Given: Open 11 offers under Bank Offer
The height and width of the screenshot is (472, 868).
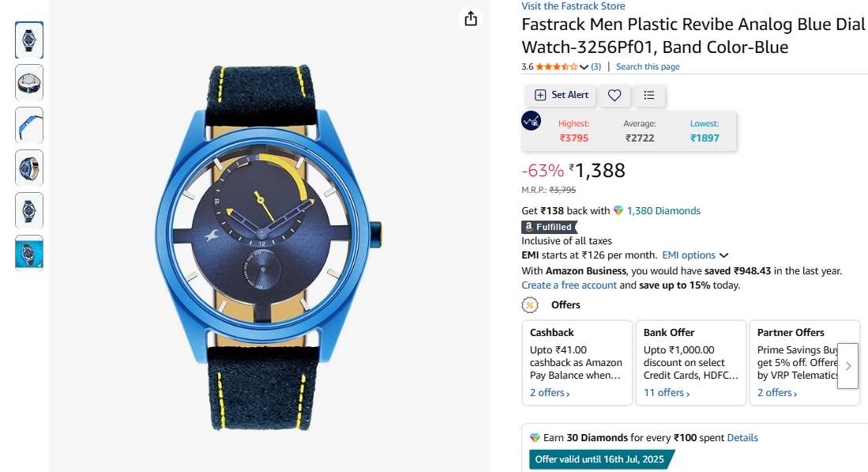Looking at the screenshot, I should 667,393.
